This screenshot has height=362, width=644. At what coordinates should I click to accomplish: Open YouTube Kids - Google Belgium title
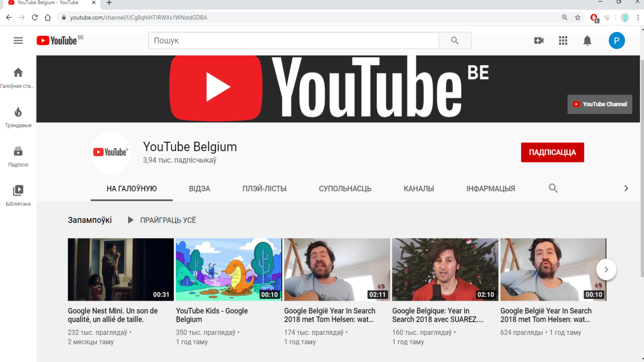(x=212, y=315)
